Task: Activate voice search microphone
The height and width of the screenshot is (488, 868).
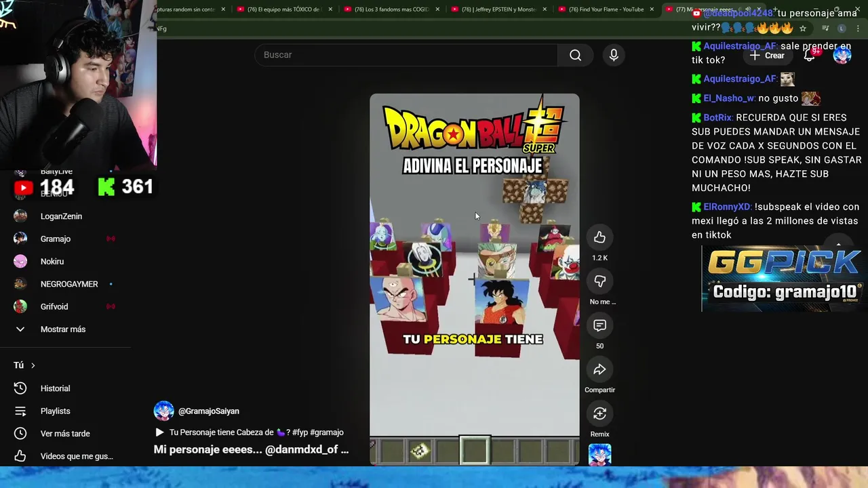Action: (x=614, y=55)
